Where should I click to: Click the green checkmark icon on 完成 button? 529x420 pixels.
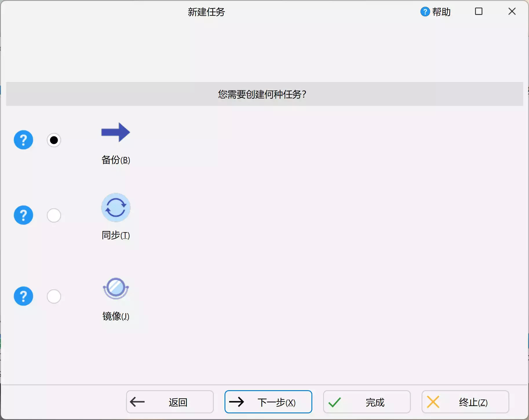pyautogui.click(x=334, y=402)
